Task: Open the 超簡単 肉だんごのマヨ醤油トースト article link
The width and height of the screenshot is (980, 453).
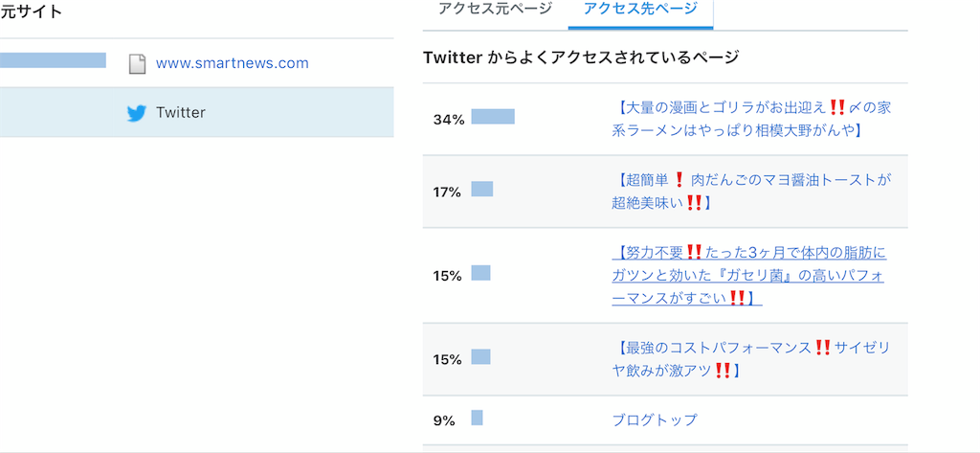Action: click(751, 192)
